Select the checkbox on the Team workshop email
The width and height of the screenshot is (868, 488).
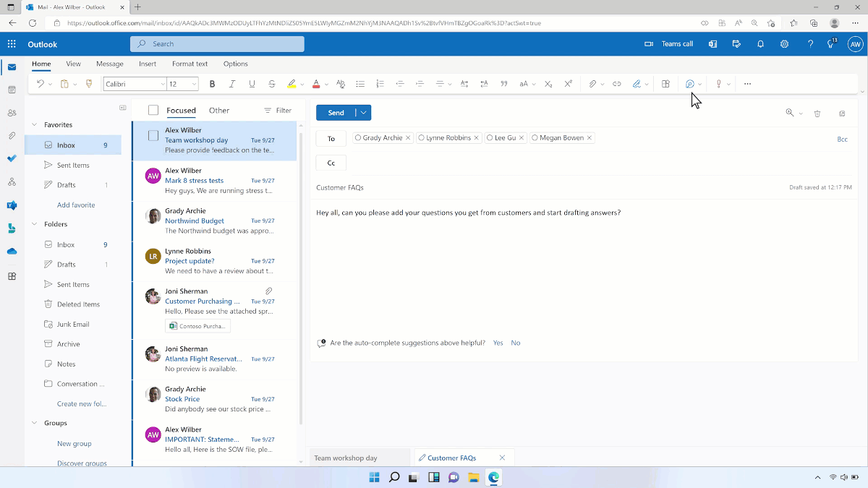click(153, 134)
